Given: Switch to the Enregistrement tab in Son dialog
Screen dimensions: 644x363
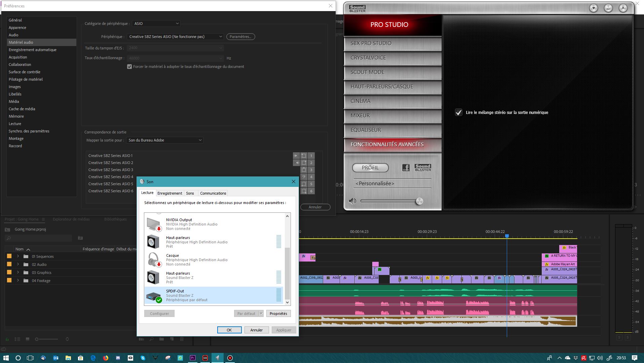Looking at the screenshot, I should [x=170, y=193].
